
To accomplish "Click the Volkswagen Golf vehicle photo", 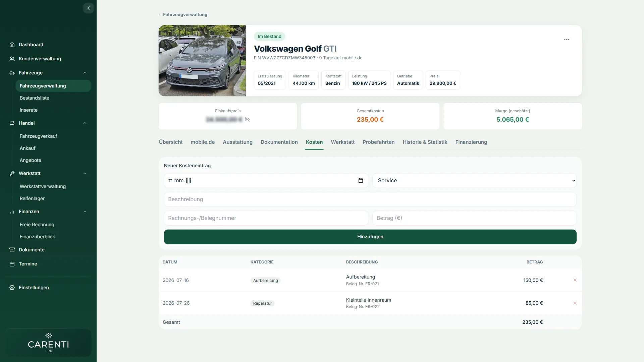I will click(x=202, y=61).
